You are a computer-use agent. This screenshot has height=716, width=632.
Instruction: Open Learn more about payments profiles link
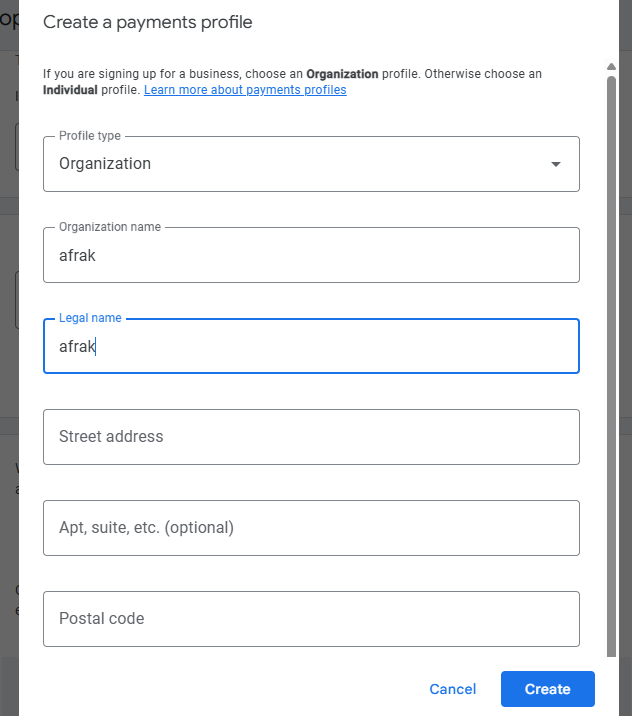pyautogui.click(x=245, y=90)
